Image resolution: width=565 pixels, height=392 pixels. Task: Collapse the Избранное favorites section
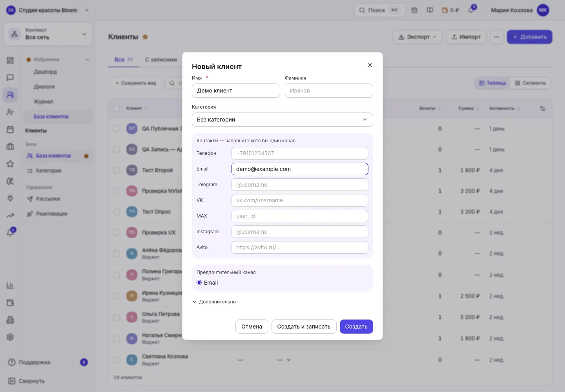pos(87,60)
